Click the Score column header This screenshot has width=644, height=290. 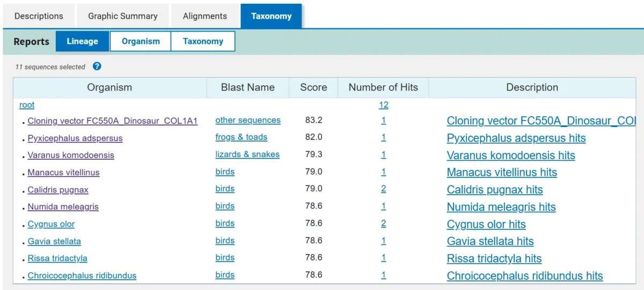click(313, 87)
